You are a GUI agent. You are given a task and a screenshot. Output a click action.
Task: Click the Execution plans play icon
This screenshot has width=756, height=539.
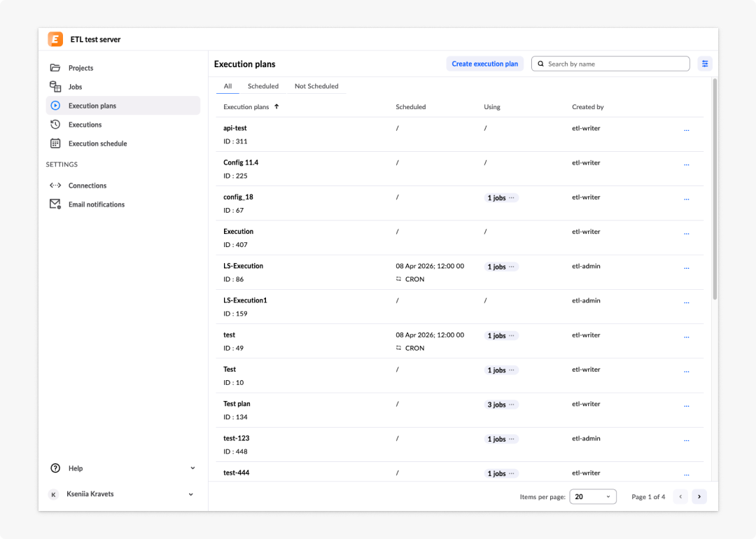pyautogui.click(x=55, y=106)
